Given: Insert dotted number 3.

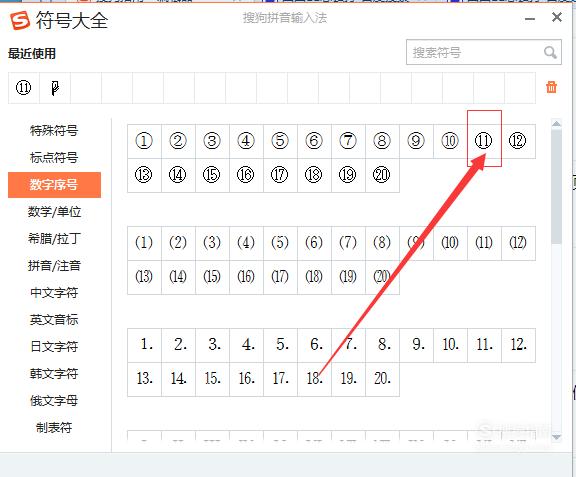Looking at the screenshot, I should pyautogui.click(x=212, y=345).
